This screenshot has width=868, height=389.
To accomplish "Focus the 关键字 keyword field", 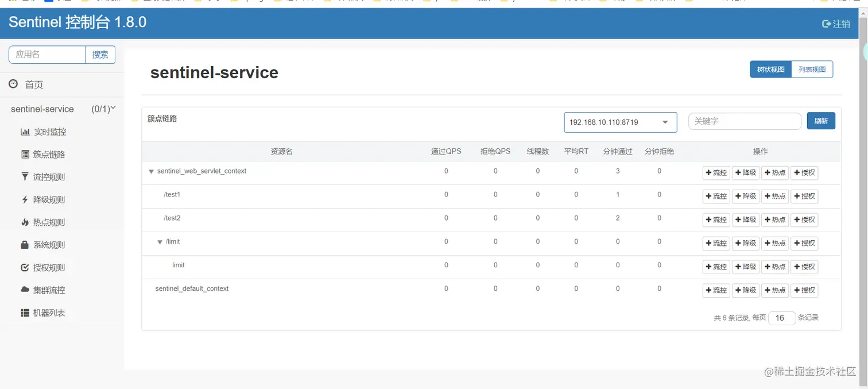I will (745, 121).
